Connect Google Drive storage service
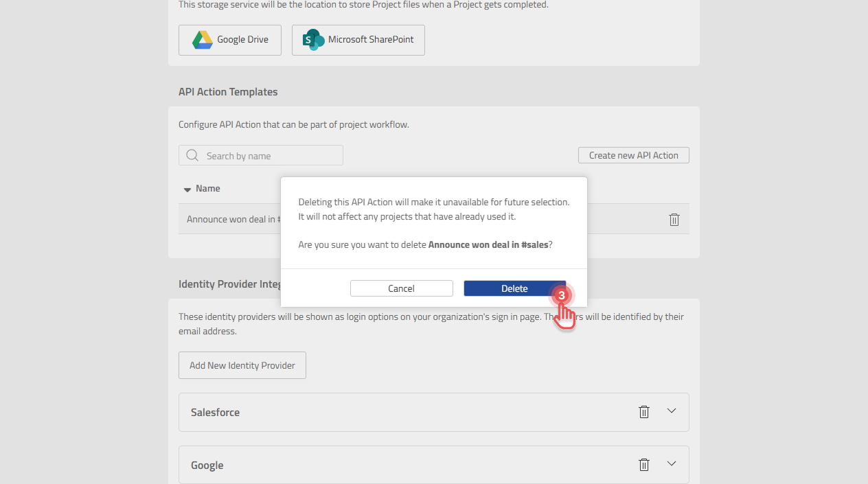 (x=230, y=40)
